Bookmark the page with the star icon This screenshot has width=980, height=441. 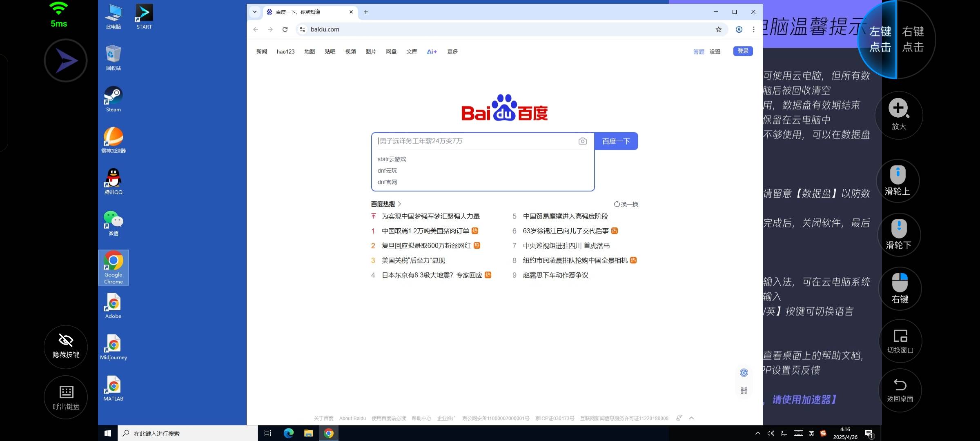[x=719, y=29]
